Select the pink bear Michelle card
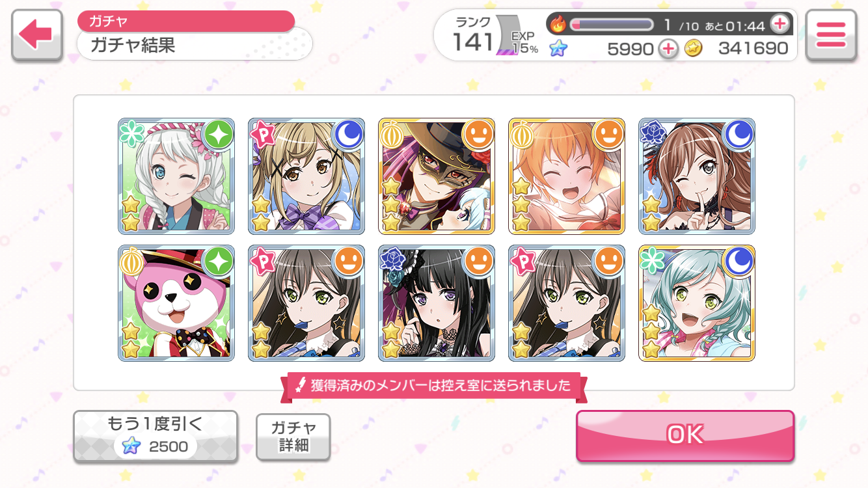This screenshot has height=488, width=868. [176, 303]
